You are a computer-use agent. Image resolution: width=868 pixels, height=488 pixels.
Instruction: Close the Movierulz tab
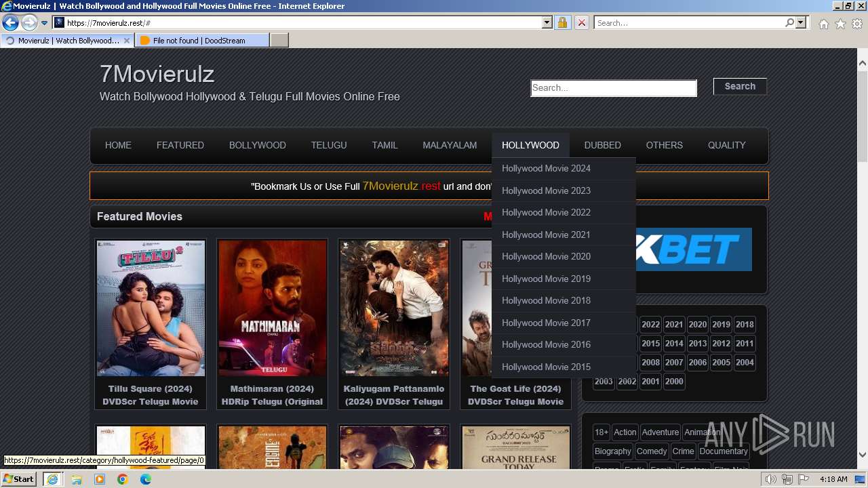click(126, 41)
